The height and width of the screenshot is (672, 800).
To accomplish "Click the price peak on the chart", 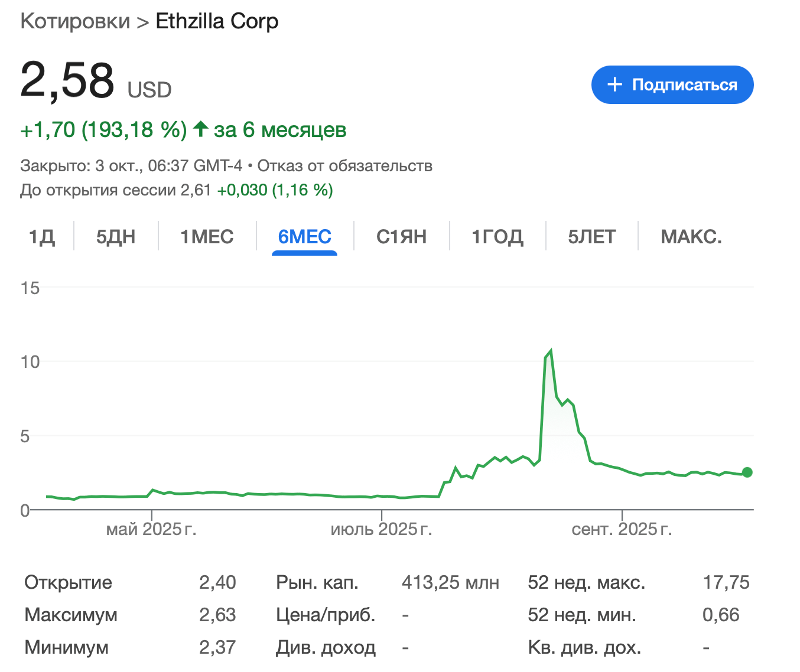I will pyautogui.click(x=551, y=351).
